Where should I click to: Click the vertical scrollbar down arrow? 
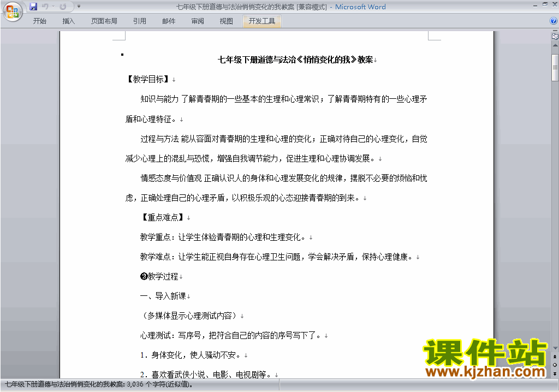pyautogui.click(x=555, y=348)
